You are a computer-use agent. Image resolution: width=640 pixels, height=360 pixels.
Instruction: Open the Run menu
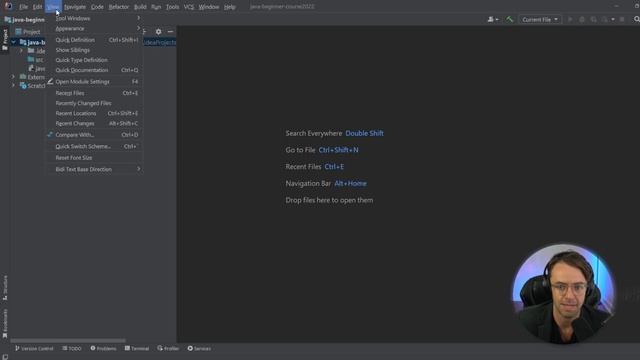coord(156,7)
